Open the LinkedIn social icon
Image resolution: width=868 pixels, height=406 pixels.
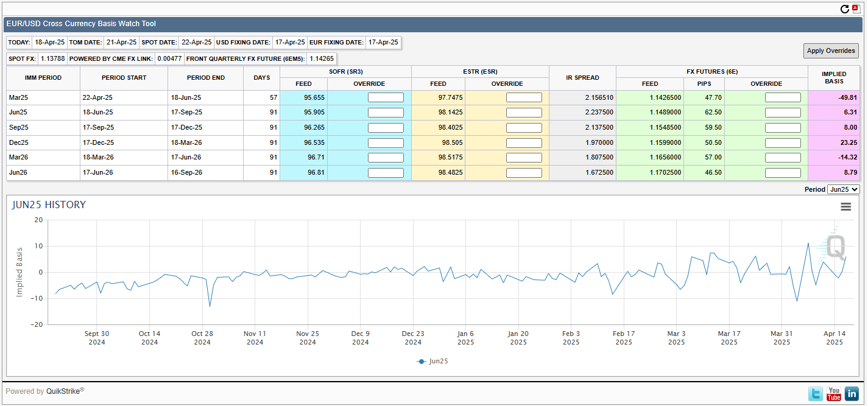click(852, 394)
